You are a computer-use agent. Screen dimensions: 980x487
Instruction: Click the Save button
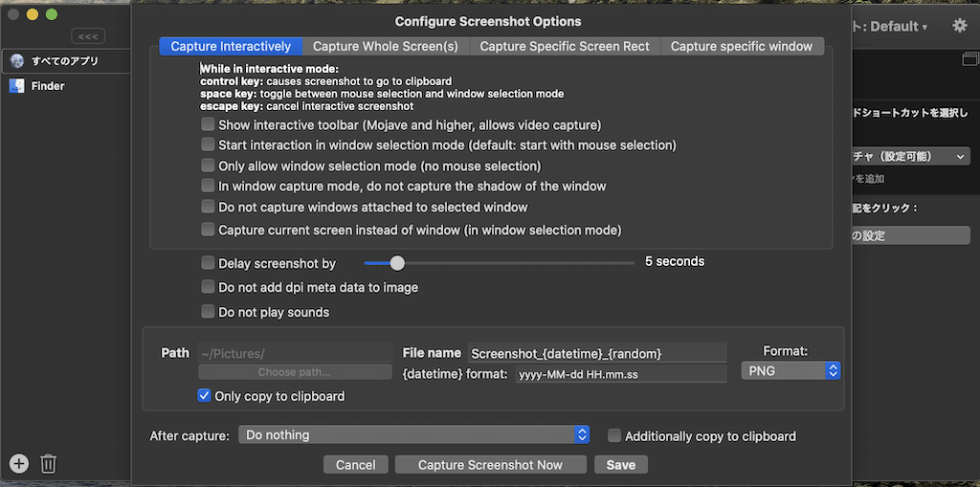(620, 465)
